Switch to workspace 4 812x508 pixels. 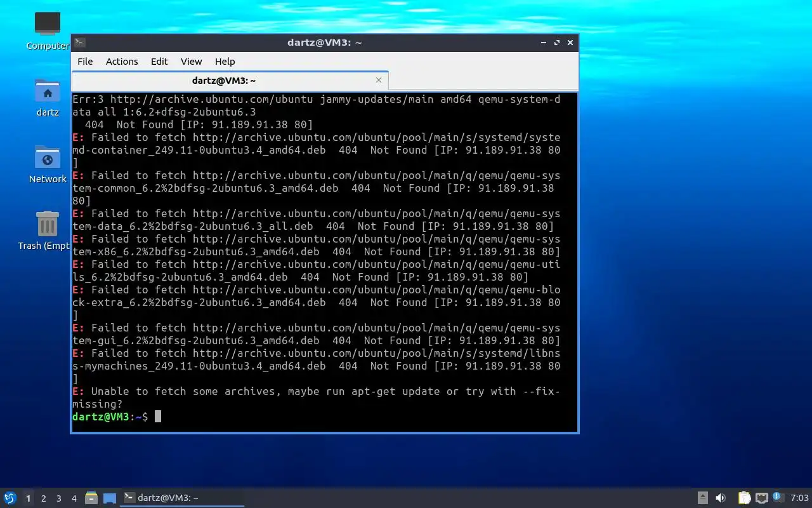coord(74,498)
